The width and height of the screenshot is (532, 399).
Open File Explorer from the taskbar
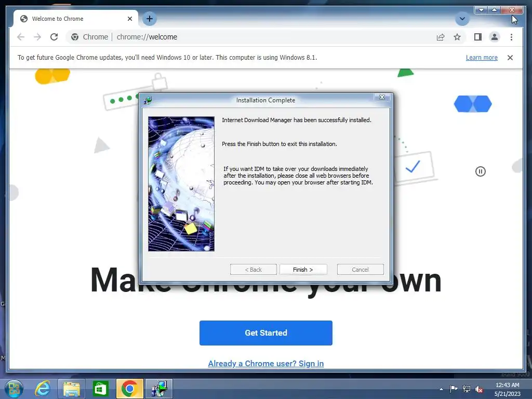coord(71,389)
